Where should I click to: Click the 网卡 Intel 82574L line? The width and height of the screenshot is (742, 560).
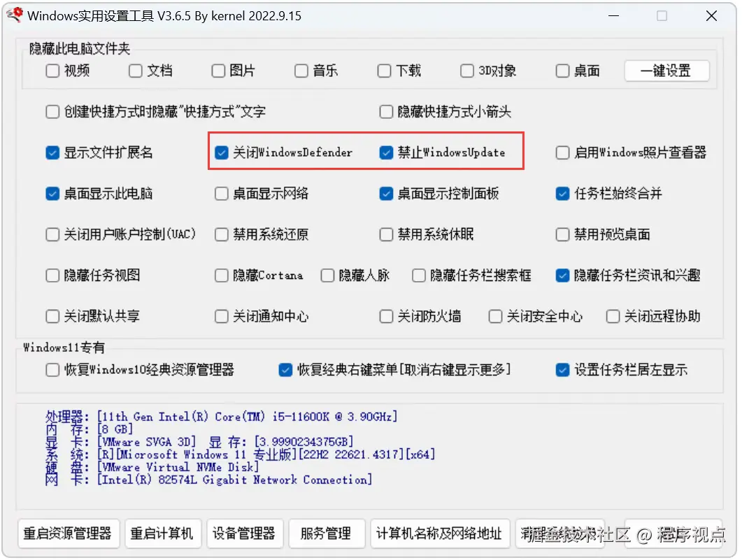pyautogui.click(x=208, y=480)
